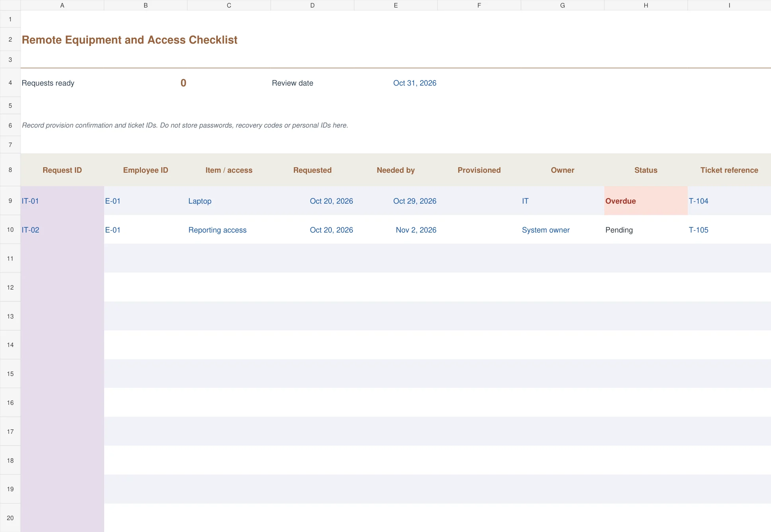Click the 'Item / access' column header

click(x=229, y=170)
